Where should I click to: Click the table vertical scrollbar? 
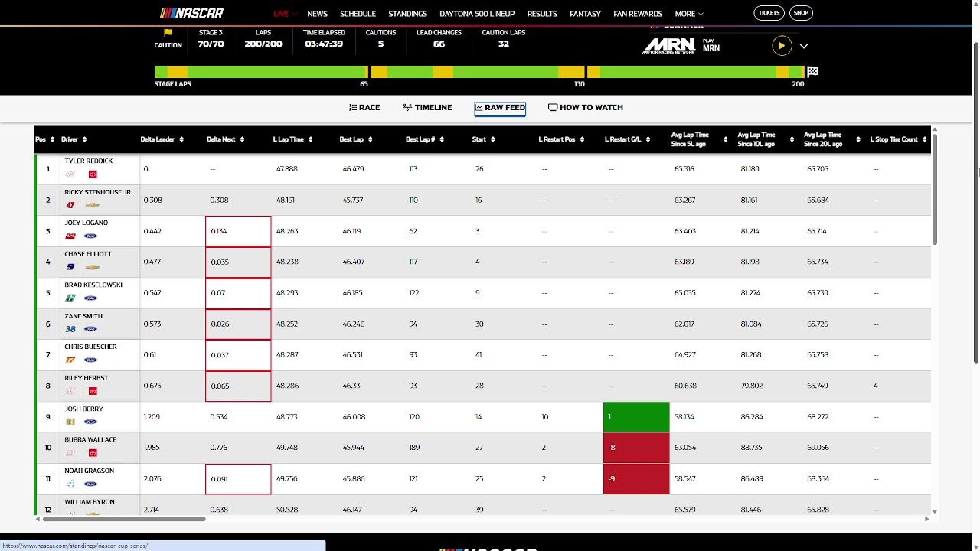[935, 190]
